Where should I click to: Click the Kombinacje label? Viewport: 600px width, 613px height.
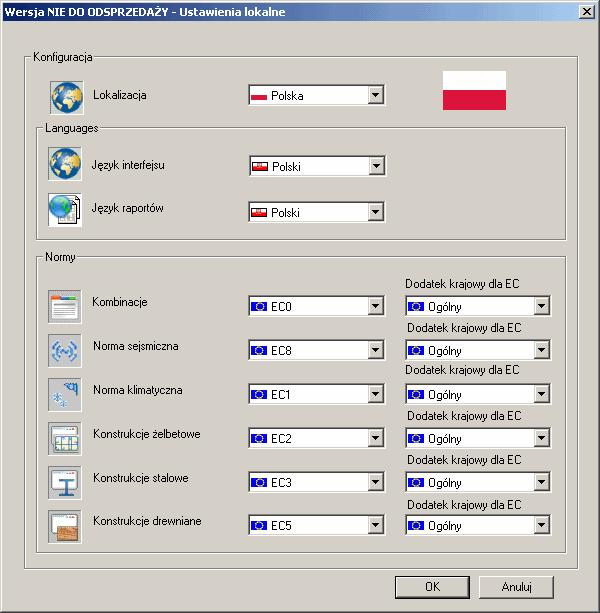120,302
